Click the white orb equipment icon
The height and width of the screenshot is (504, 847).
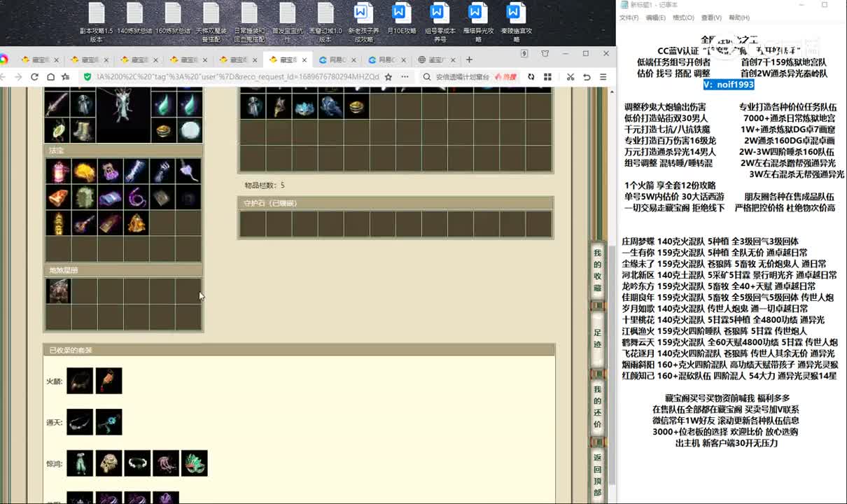tap(189, 130)
